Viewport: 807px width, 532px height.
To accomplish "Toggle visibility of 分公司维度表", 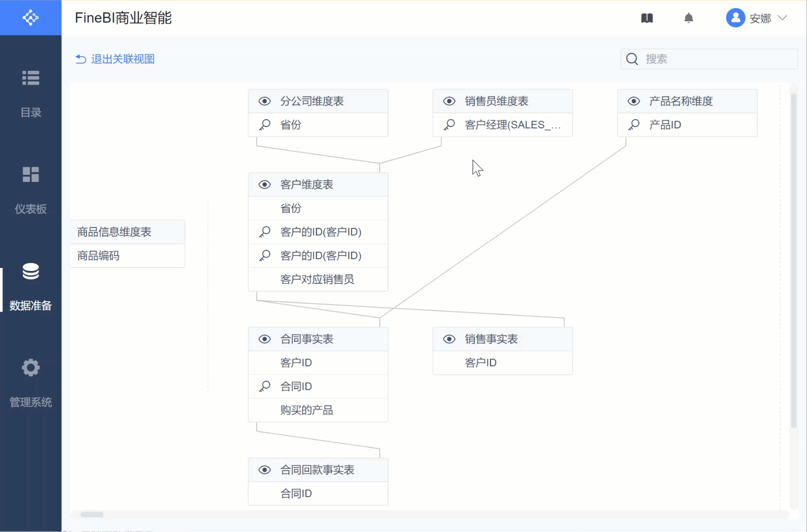I will point(265,101).
